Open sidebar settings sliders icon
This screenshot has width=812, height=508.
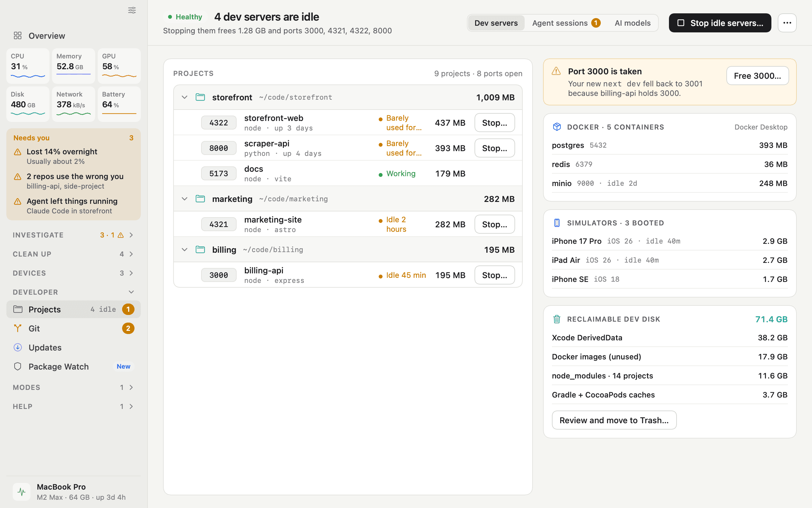[x=132, y=10]
